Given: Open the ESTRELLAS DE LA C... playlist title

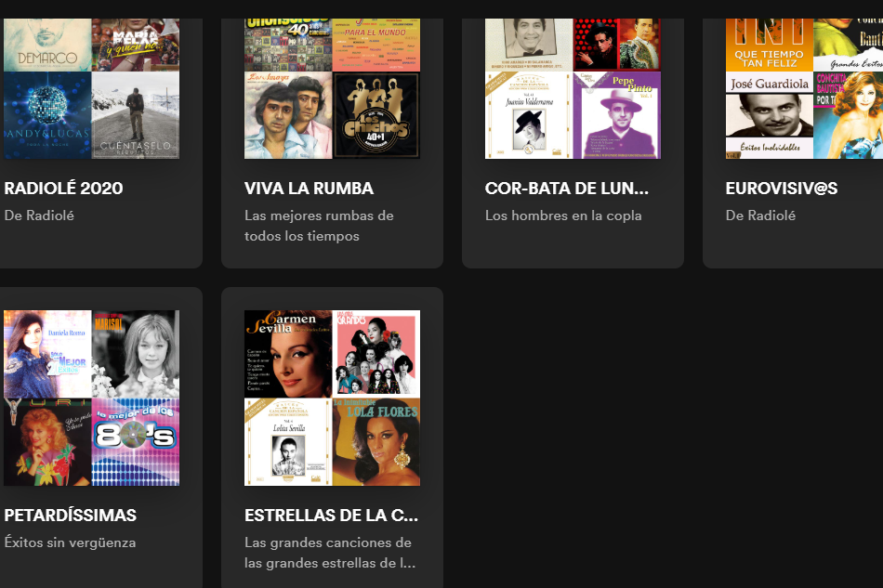Looking at the screenshot, I should click(x=331, y=516).
